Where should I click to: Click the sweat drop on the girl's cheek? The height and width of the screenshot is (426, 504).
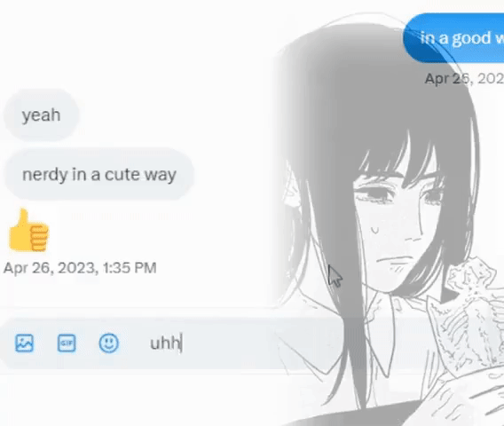tap(374, 230)
